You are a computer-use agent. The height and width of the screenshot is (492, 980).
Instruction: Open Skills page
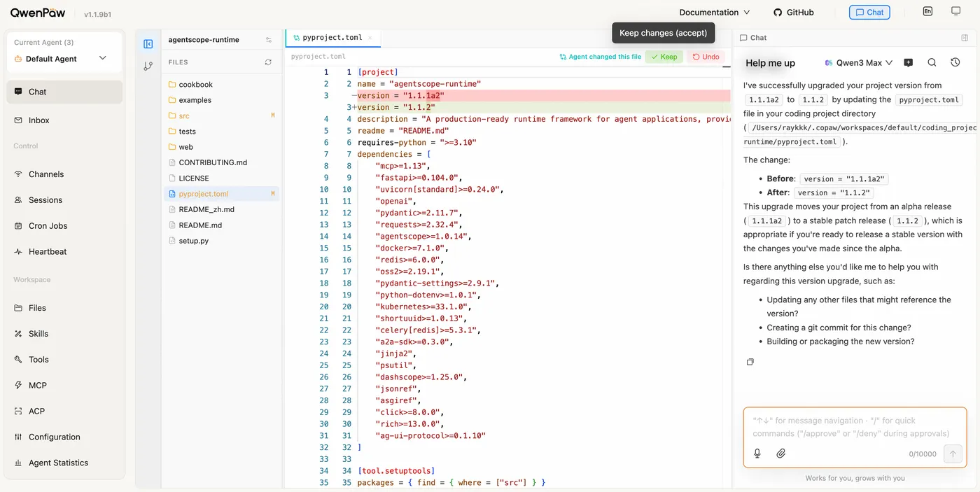click(64, 334)
